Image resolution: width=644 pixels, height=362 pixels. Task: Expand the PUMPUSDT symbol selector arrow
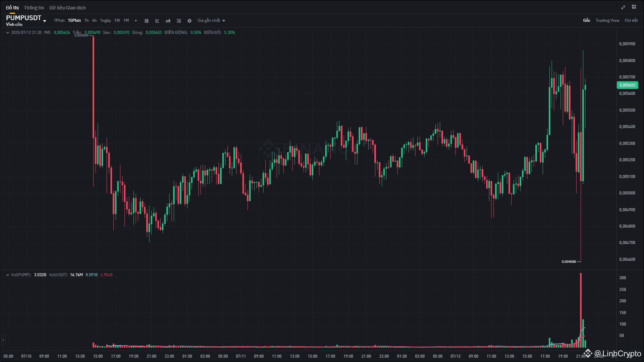coord(45,21)
